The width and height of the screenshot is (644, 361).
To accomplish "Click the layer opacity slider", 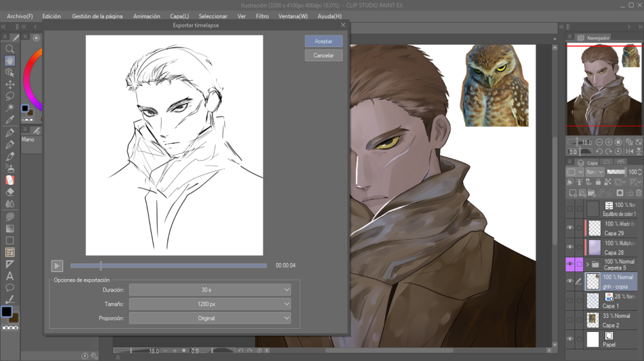I will coord(616,172).
